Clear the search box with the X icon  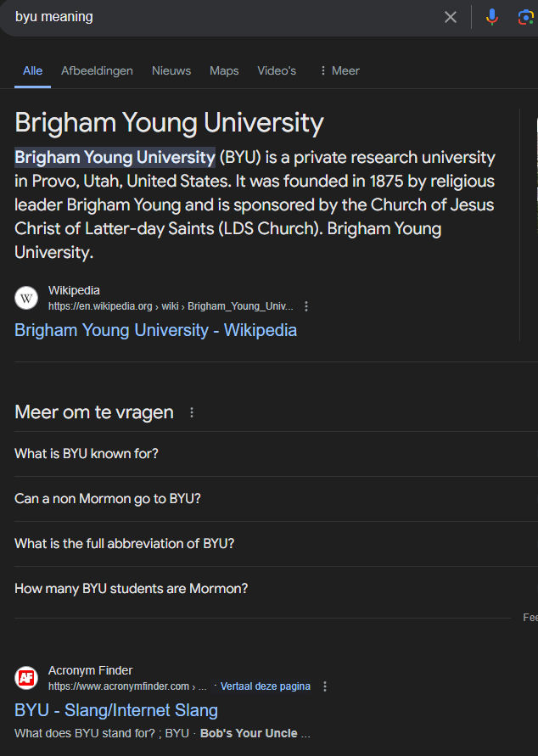click(x=451, y=17)
